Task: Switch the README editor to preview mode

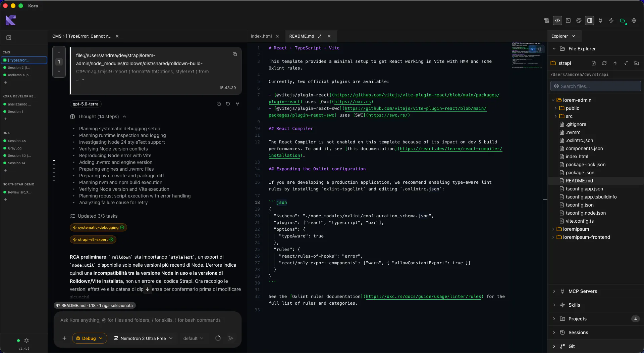Action: 540,49
